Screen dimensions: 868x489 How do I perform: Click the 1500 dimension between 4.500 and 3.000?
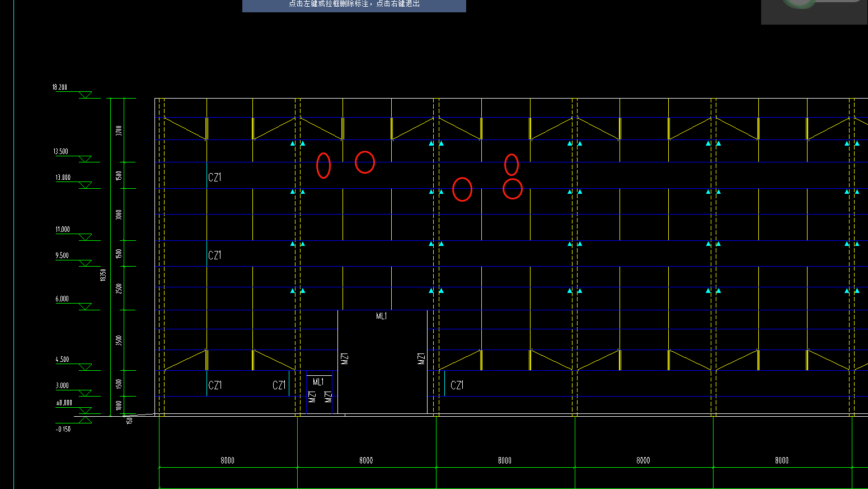(119, 384)
